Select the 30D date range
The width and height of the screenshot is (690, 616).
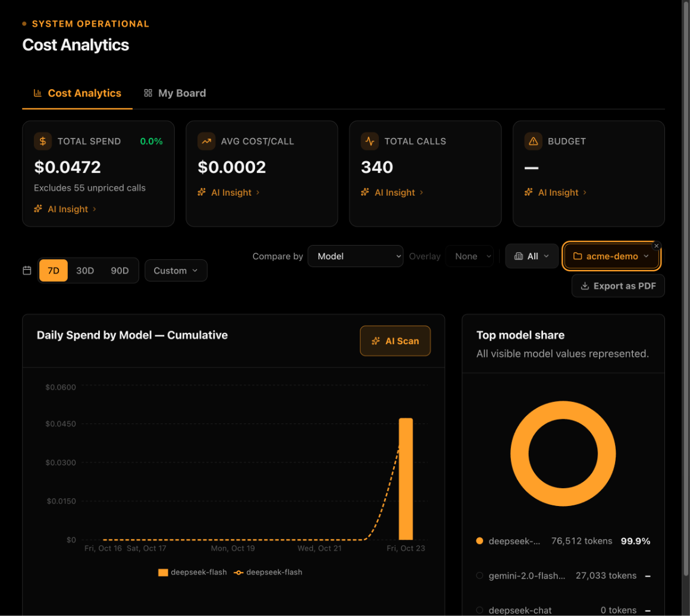coord(85,270)
